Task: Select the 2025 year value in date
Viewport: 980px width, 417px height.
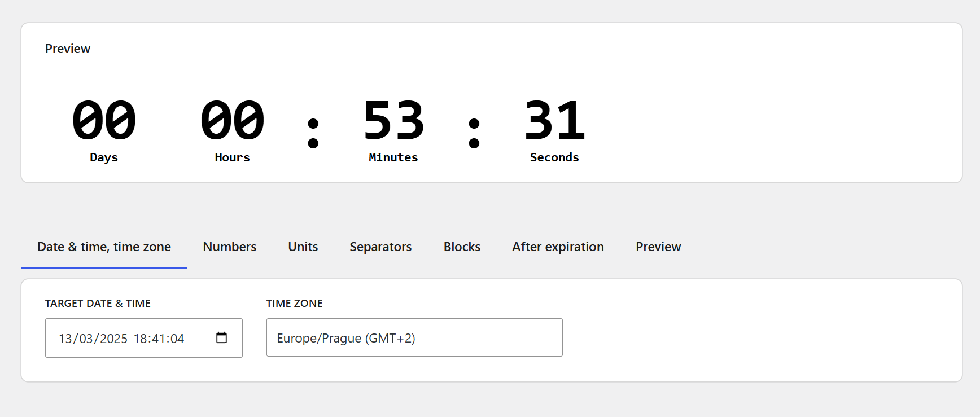Action: [113, 339]
